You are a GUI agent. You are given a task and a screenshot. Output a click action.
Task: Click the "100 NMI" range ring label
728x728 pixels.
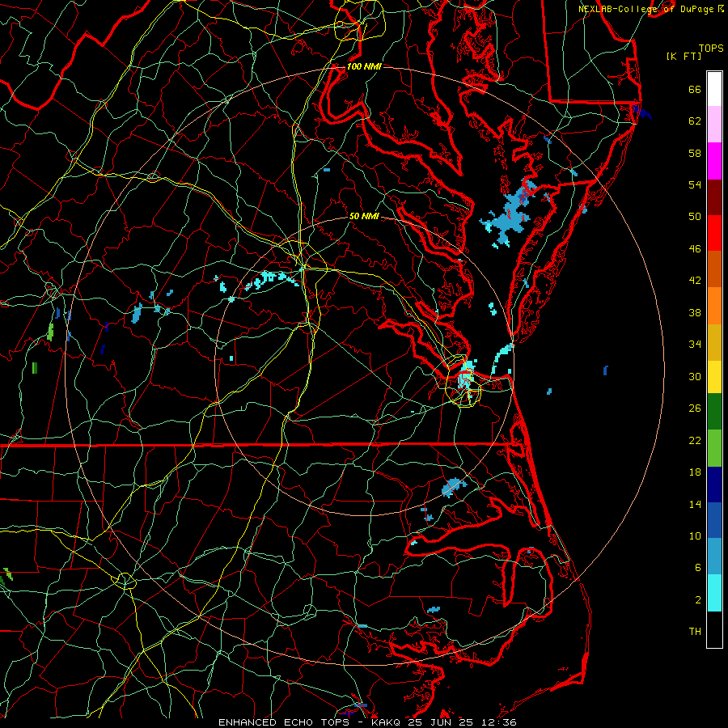pyautogui.click(x=364, y=66)
